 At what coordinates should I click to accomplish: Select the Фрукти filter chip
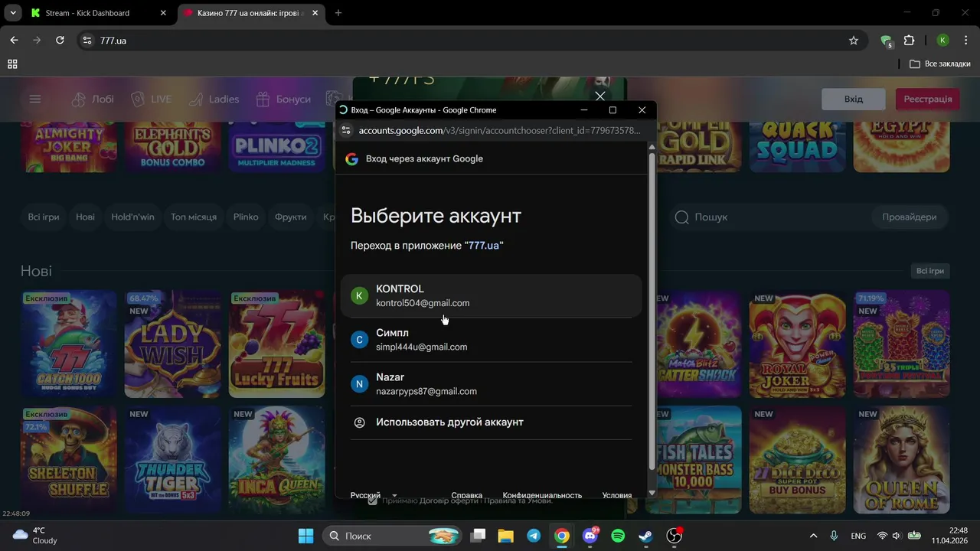[x=291, y=217]
